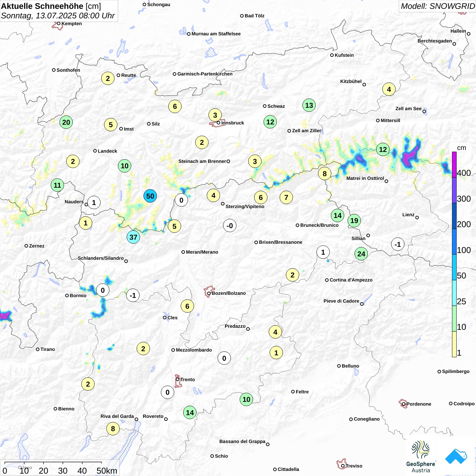Image resolution: width=476 pixels, height=476 pixels.
Task: Click the pale cyan legend segment above 25
Action: (x=454, y=293)
